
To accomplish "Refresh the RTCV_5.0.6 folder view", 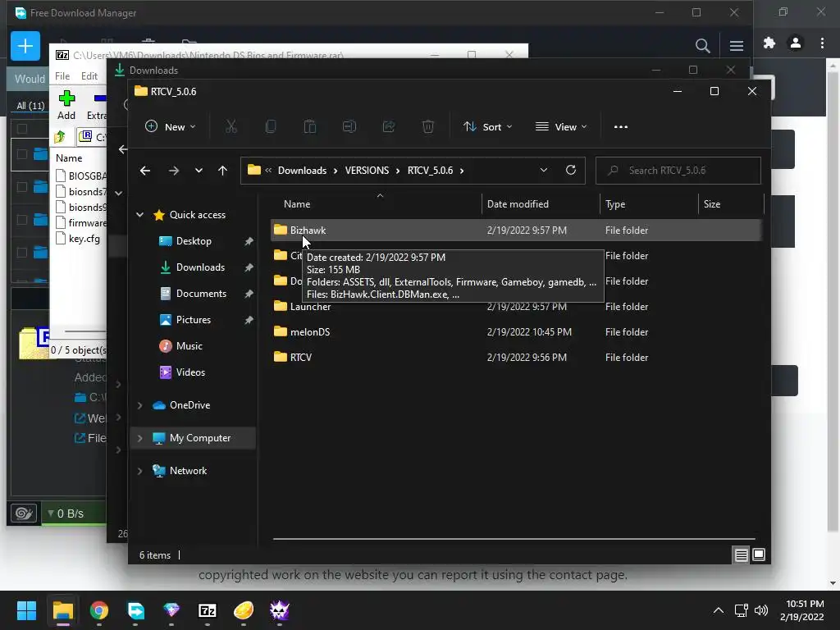I will [571, 171].
